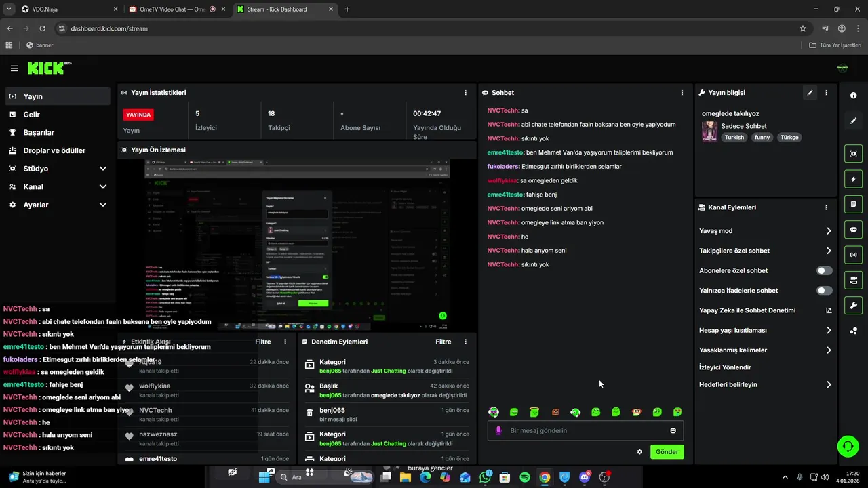Click the Sadece Sohbet category thumbnail
This screenshot has width=868, height=488.
click(x=709, y=131)
